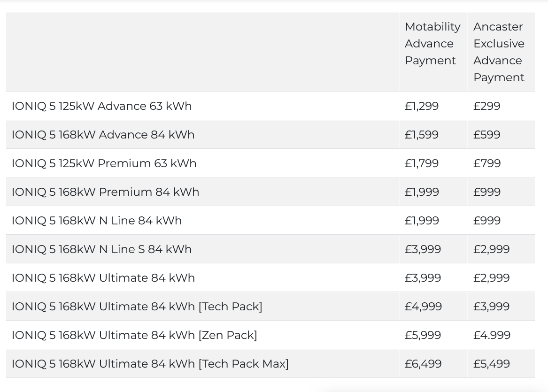Click the Ultimate 84 kWh [Zen Pack] model name
Screen dimensions: 548x392
135,335
